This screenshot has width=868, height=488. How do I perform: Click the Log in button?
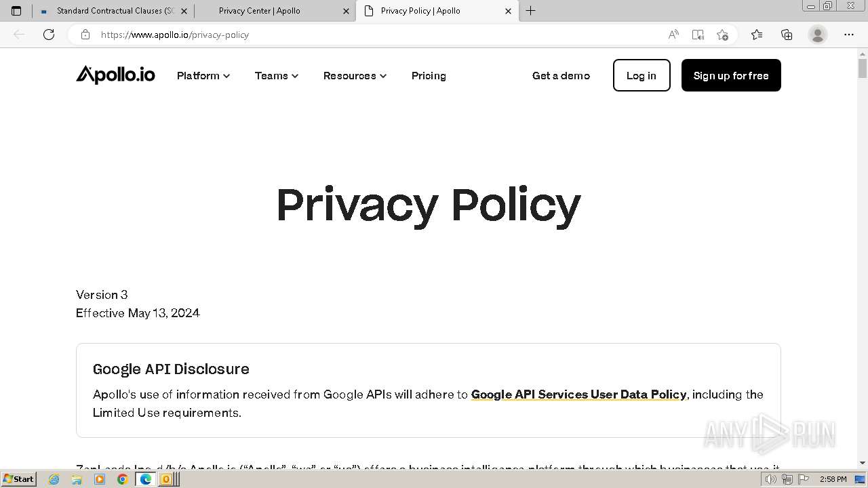pos(642,75)
